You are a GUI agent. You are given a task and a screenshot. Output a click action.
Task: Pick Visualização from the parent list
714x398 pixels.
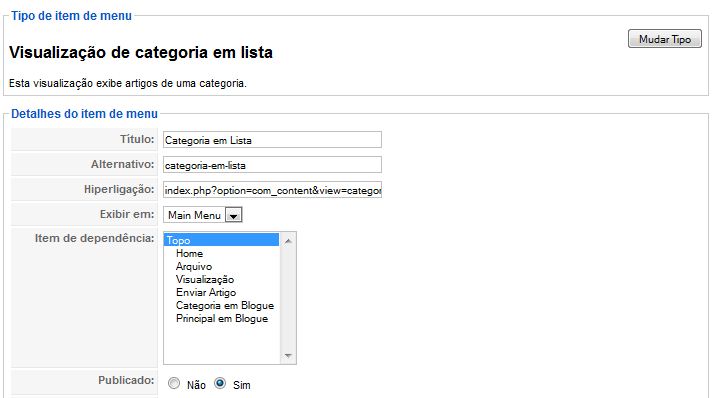[x=205, y=279]
